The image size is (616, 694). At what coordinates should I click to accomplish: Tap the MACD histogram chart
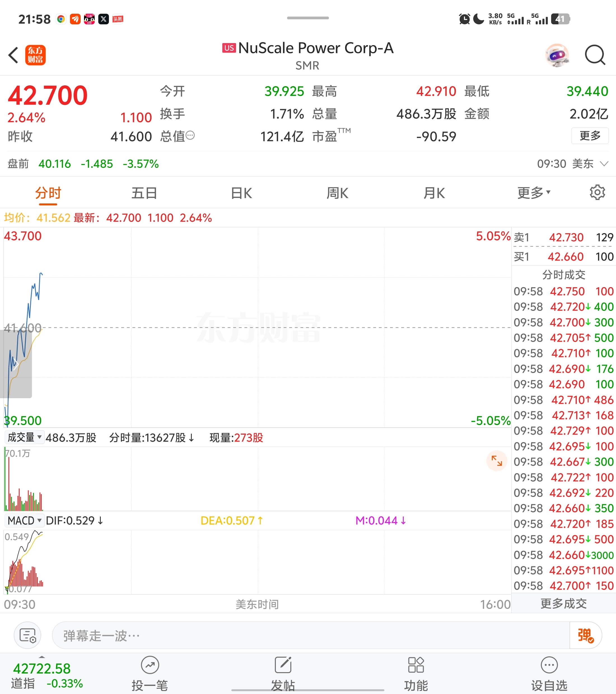pyautogui.click(x=257, y=562)
